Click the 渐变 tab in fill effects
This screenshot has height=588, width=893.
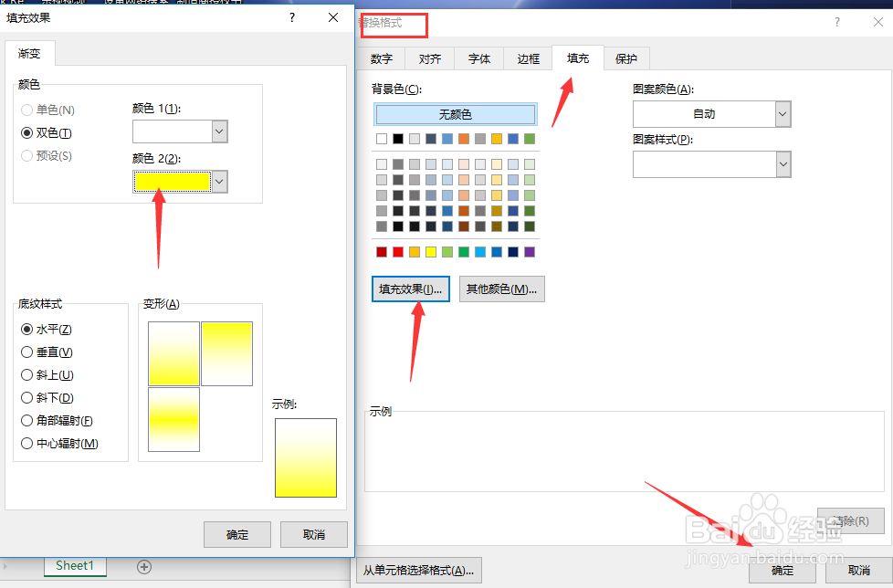click(29, 54)
